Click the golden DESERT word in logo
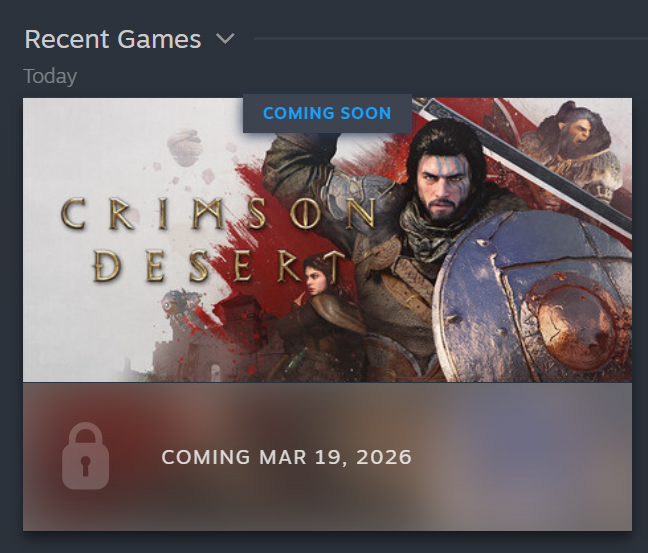This screenshot has height=553, width=648. [x=219, y=266]
